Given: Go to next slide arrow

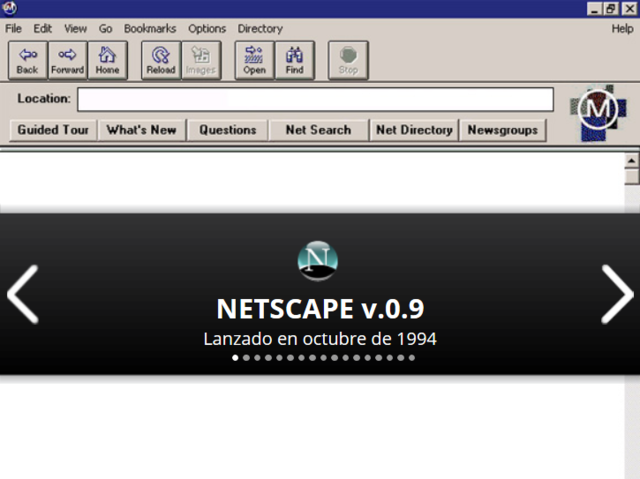Looking at the screenshot, I should (617, 295).
